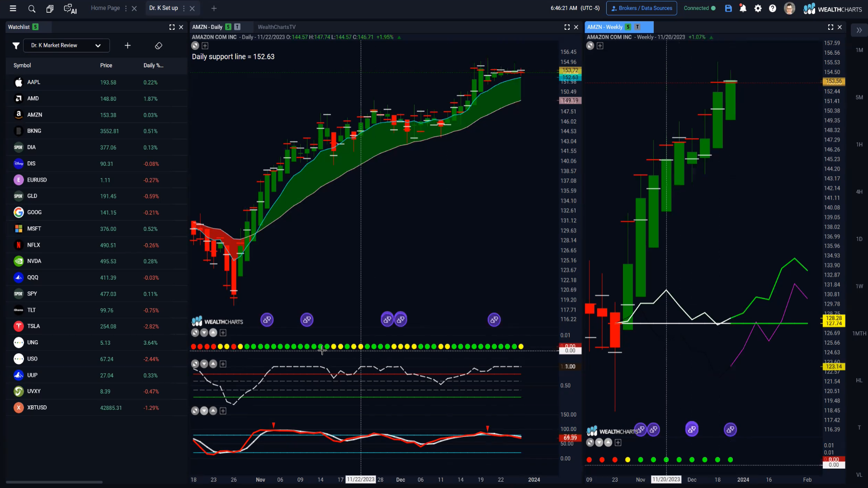Open the settings gear

(x=758, y=8)
